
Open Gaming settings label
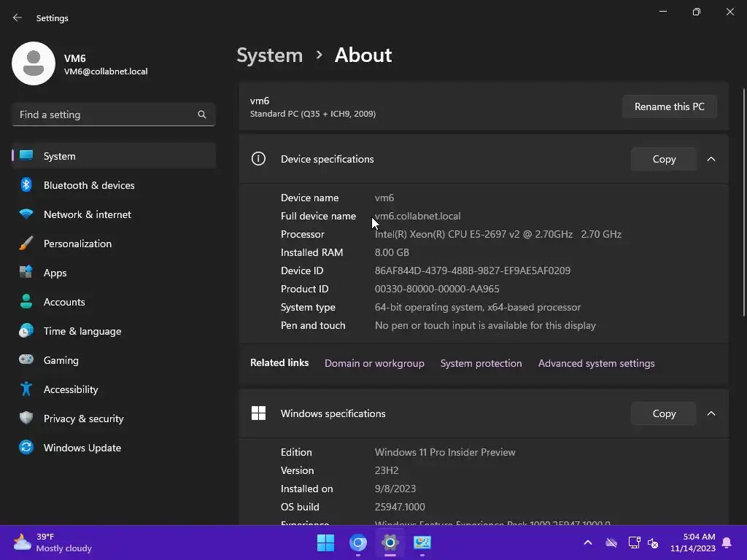point(61,360)
